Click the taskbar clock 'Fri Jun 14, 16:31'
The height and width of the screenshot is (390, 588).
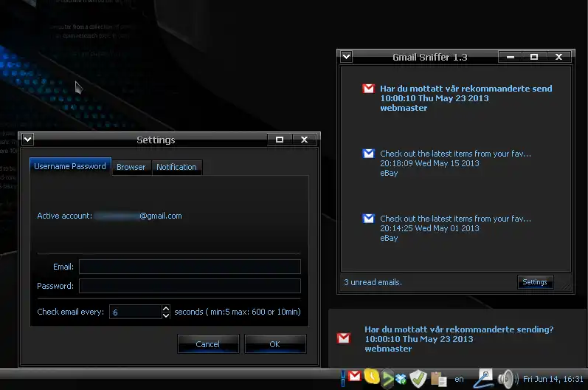point(553,379)
